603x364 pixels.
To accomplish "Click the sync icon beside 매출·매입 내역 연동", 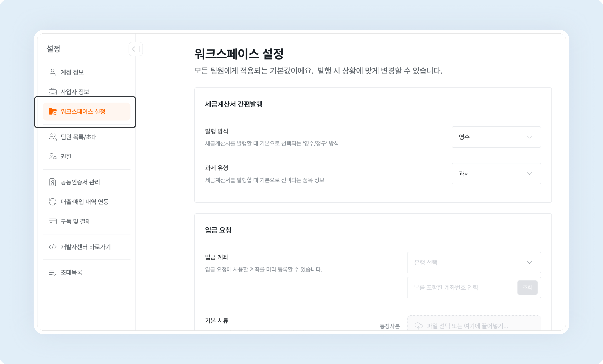I will [x=52, y=202].
